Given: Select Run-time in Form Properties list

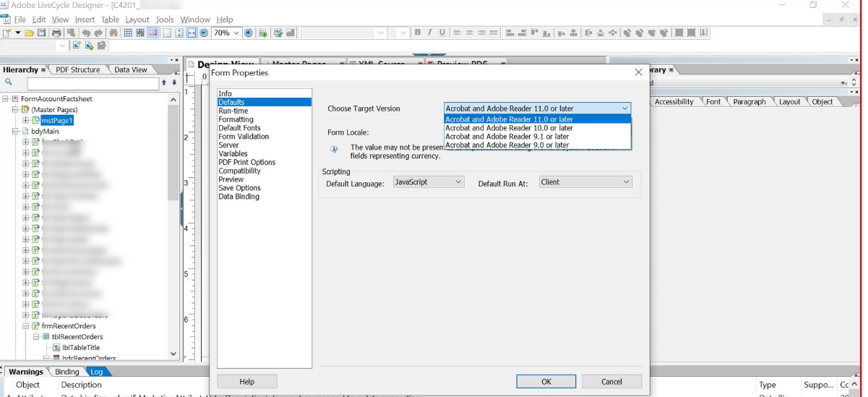Looking at the screenshot, I should click(265, 111).
